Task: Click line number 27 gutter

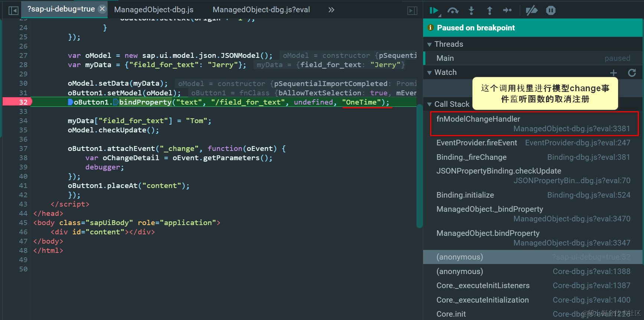Action: point(23,56)
